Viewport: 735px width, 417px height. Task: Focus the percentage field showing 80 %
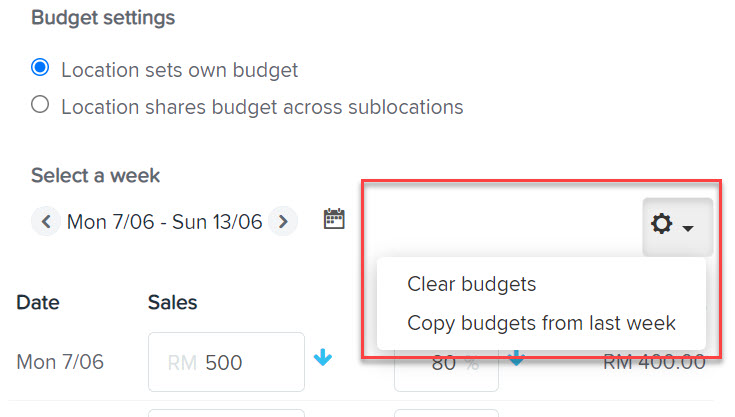pos(446,370)
